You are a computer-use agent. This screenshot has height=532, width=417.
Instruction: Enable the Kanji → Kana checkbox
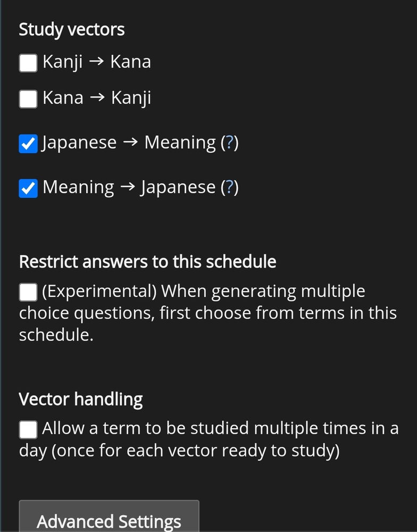28,63
